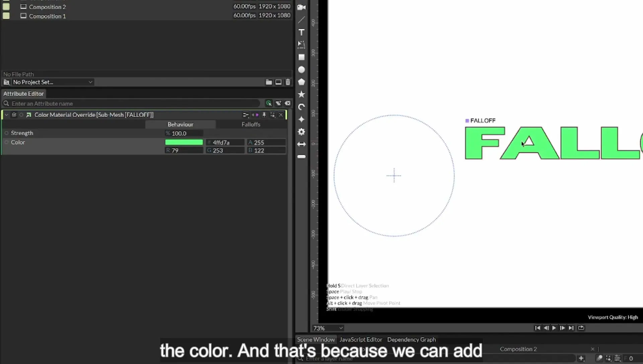Play the composition
This screenshot has width=643, height=364.
[554, 328]
